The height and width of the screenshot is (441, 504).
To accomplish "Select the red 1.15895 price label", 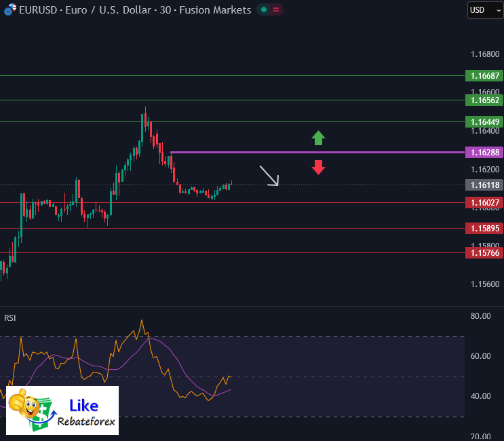I will coord(484,229).
